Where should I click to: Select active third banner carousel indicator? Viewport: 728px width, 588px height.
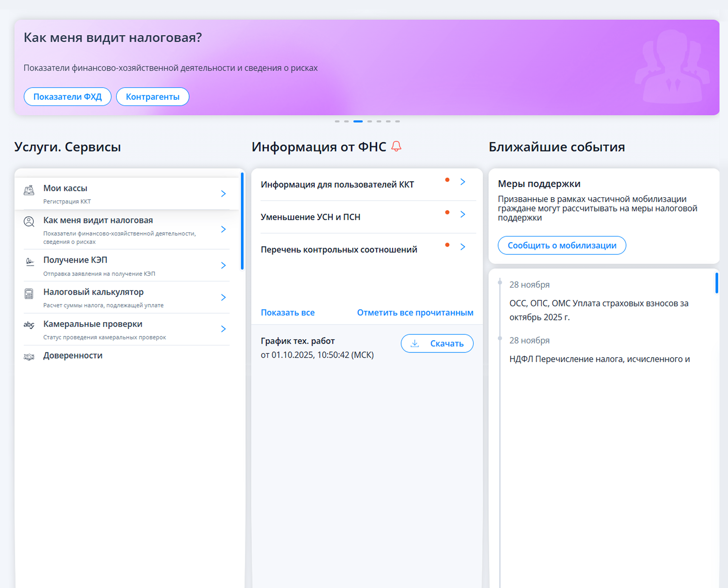pos(358,122)
